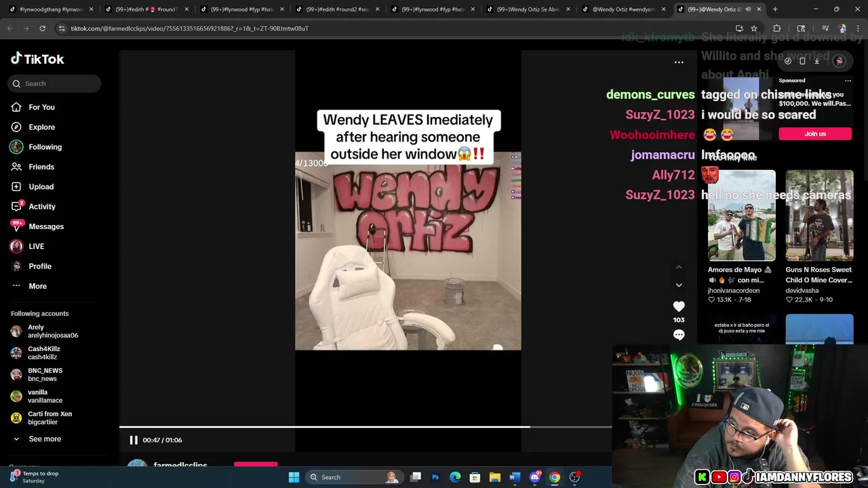Open a new browser tab
Screen dimensions: 868x488
[775, 9]
